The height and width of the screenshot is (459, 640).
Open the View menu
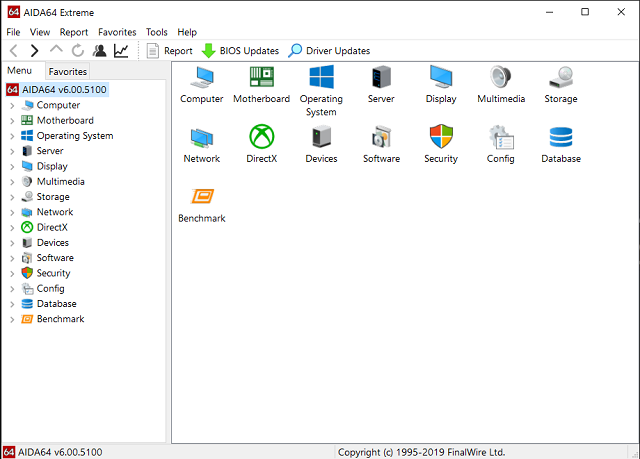pyautogui.click(x=40, y=32)
